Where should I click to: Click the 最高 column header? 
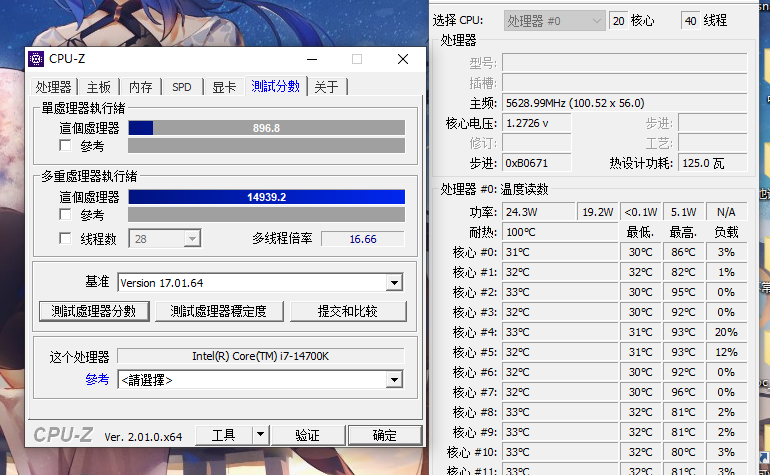click(684, 232)
